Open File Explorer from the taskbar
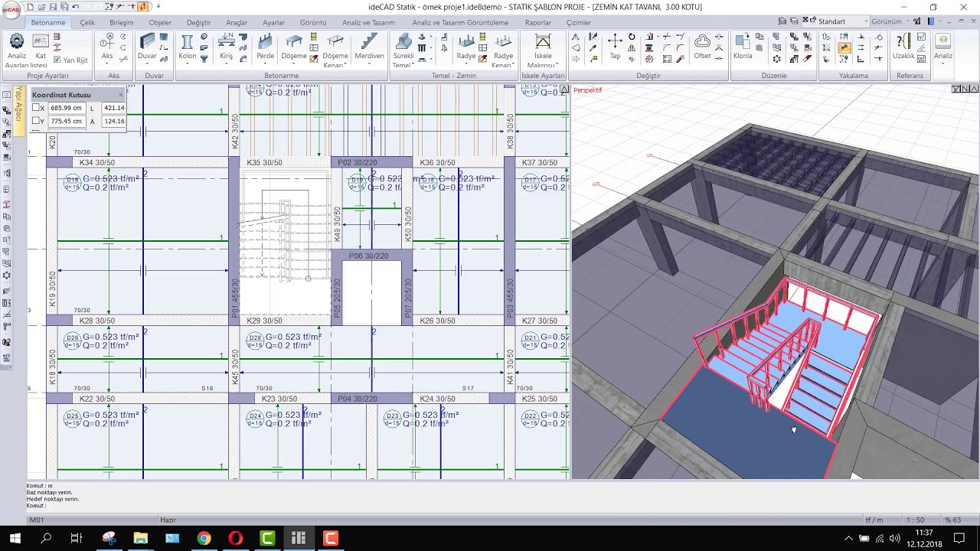This screenshot has height=551, width=980. 140,538
